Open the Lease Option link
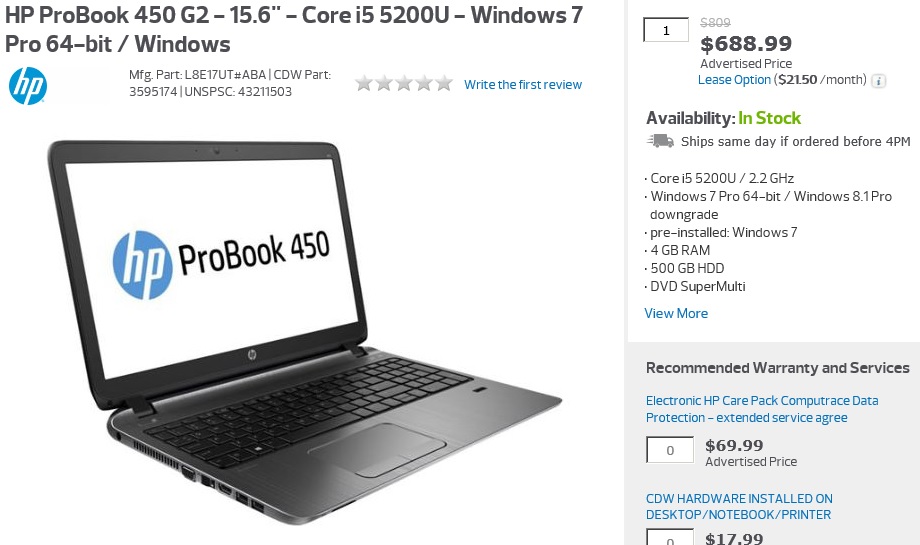 (734, 80)
